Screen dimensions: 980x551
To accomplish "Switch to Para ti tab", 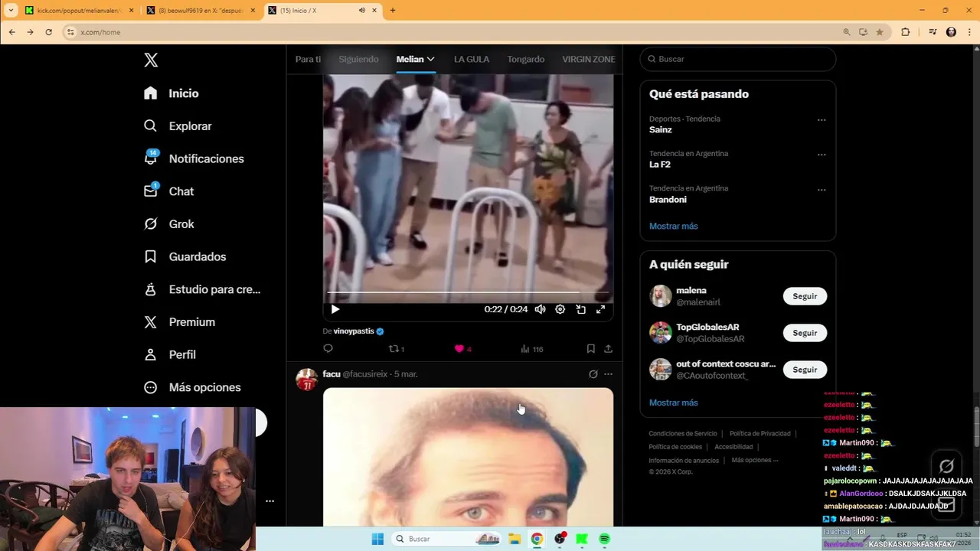I will [x=308, y=59].
